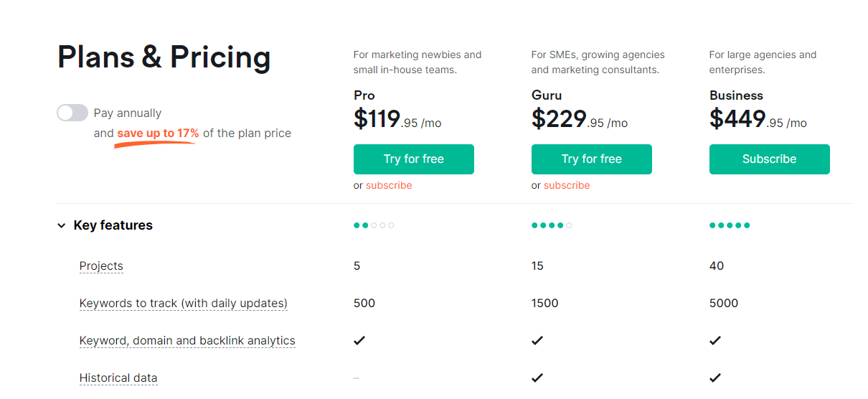Click the subscribe link under Guru
The width and height of the screenshot is (868, 399).
tap(567, 185)
